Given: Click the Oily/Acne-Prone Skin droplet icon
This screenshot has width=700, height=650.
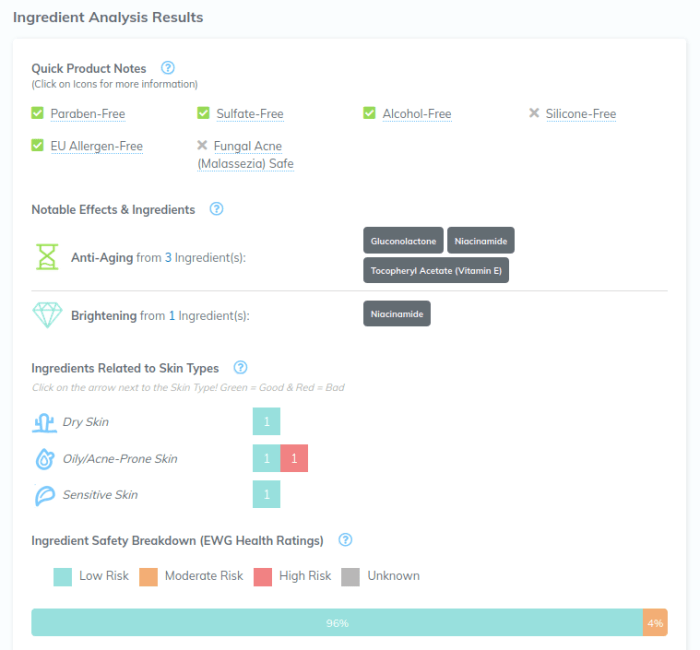Looking at the screenshot, I should [x=44, y=459].
